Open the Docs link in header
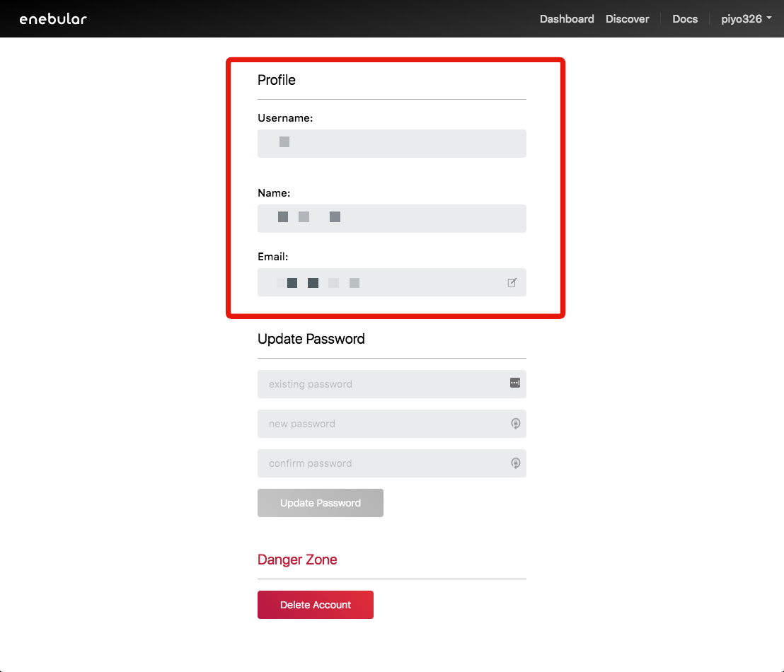The width and height of the screenshot is (784, 672). (x=684, y=19)
